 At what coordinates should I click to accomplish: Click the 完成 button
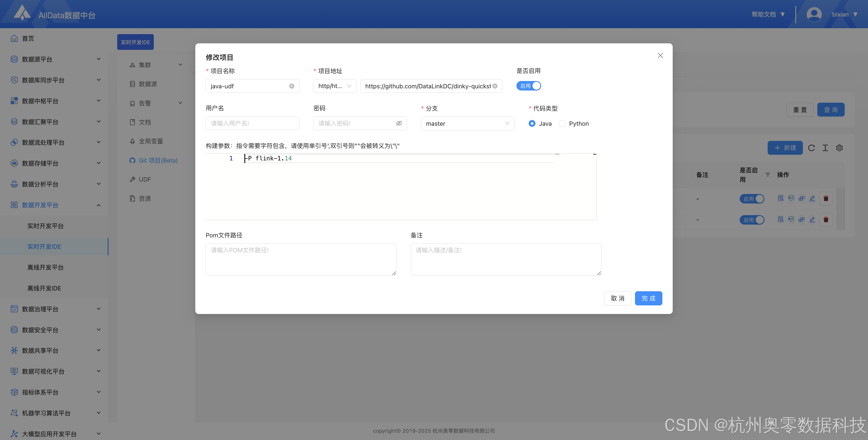648,298
